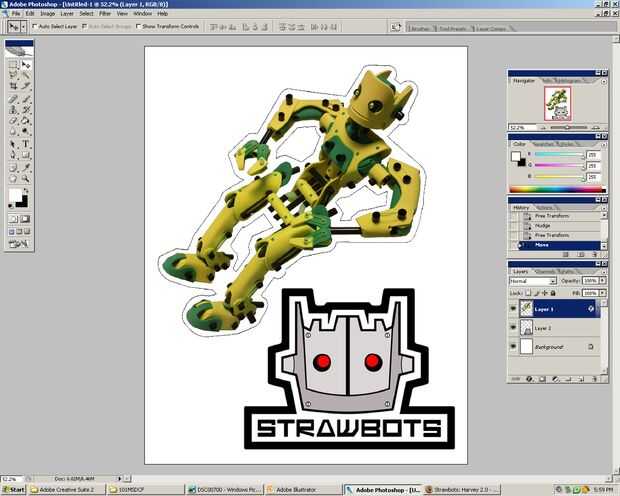Select the Move tool in toolbox
This screenshot has height=496, width=620.
[x=26, y=64]
